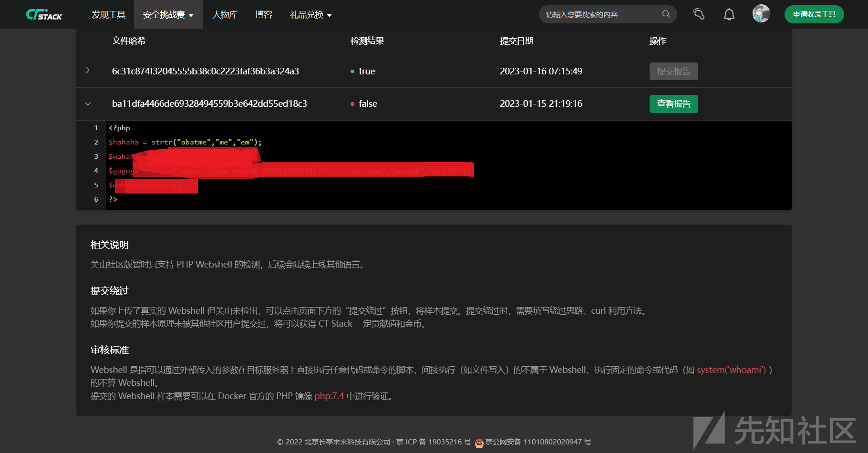Screen dimensions: 868x453
Task: Click the police badge icon in footer
Action: [479, 443]
